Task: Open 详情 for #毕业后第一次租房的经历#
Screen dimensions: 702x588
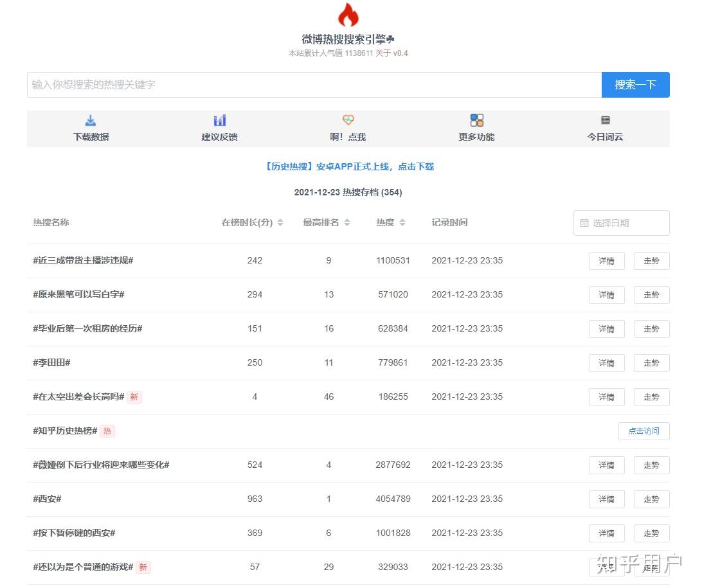Action: (x=607, y=329)
